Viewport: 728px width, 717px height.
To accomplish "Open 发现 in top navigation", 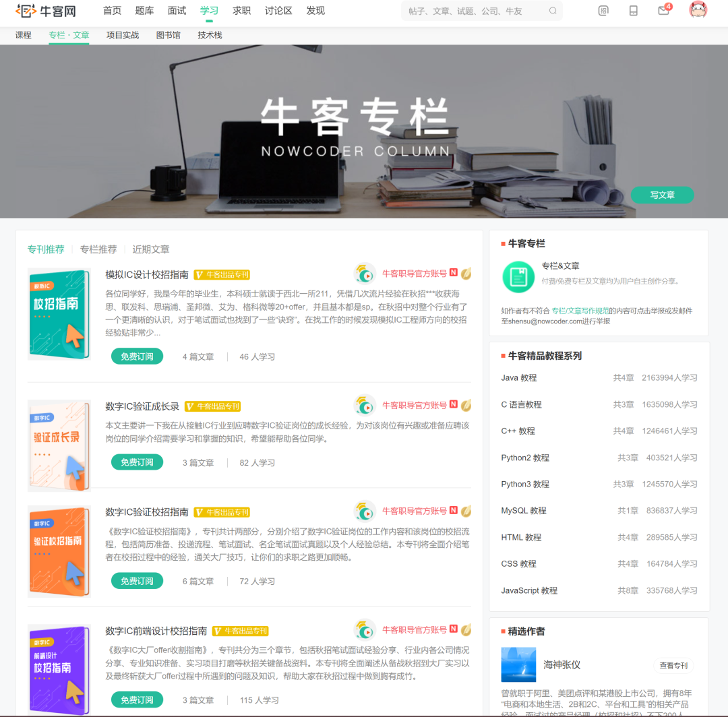I will [x=315, y=11].
